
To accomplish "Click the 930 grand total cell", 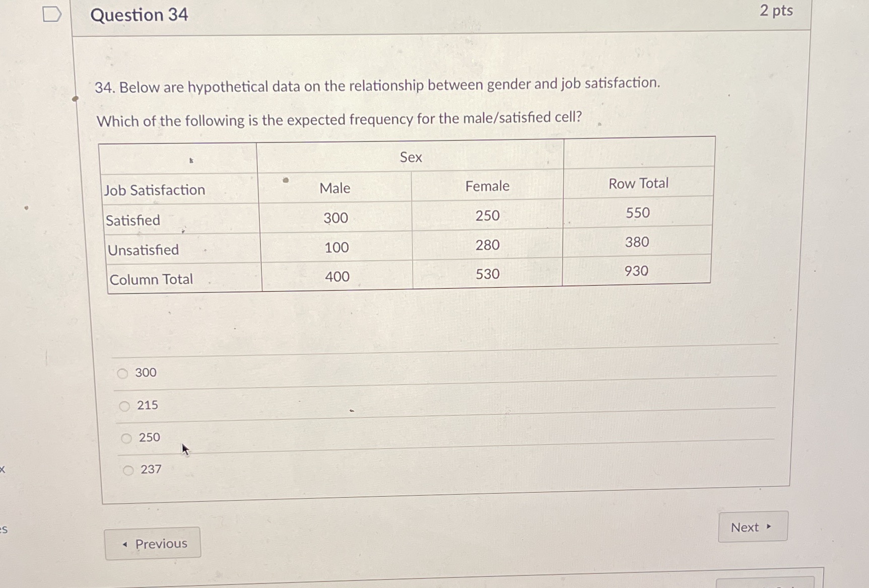I will click(636, 271).
